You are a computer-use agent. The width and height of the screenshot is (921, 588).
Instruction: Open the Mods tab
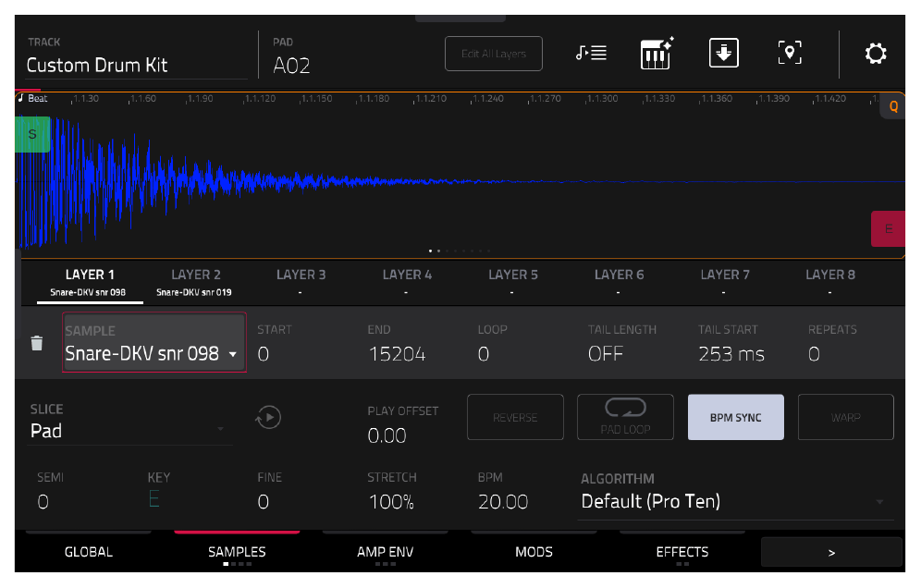pyautogui.click(x=534, y=552)
